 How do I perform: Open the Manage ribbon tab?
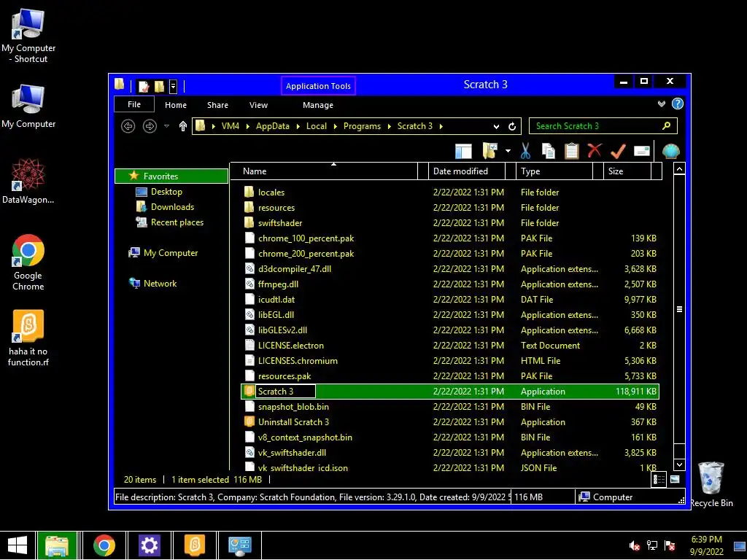(318, 105)
